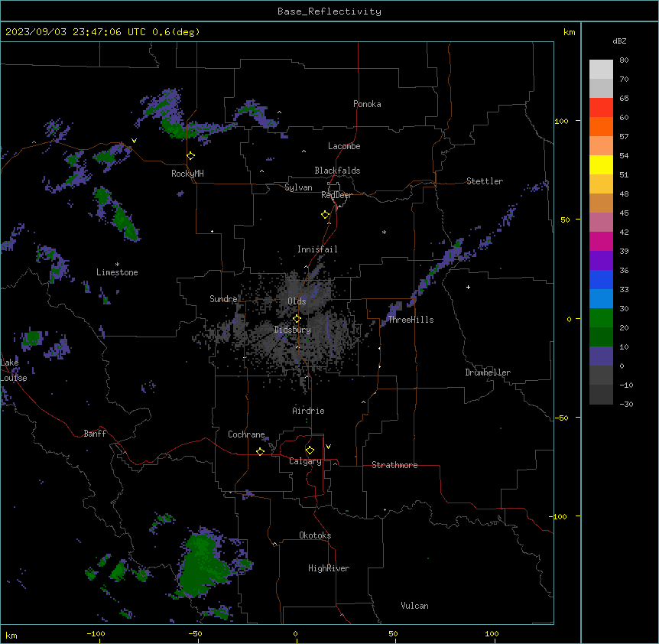The width and height of the screenshot is (659, 644).
Task: Click the white asterisk above the Limestone label
Action: [117, 265]
